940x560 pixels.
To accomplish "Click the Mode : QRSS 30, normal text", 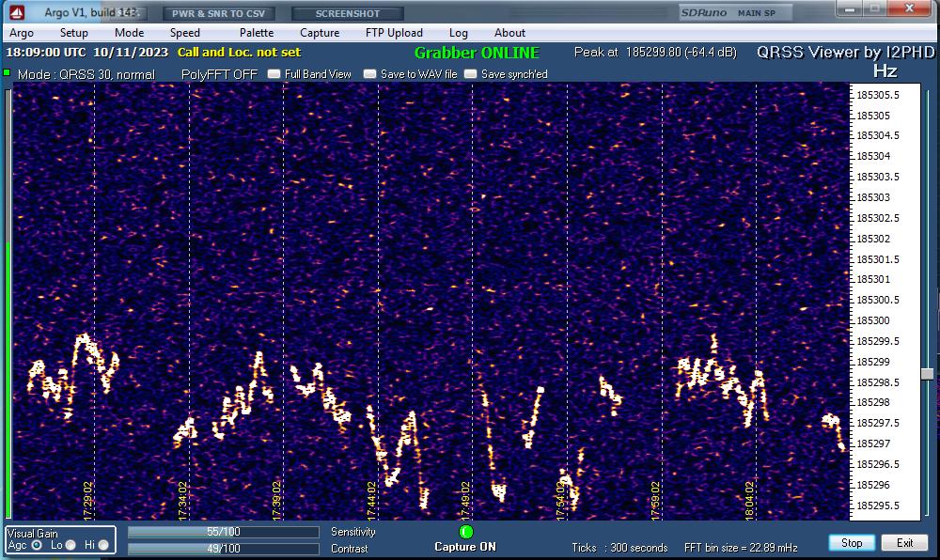I will click(86, 74).
